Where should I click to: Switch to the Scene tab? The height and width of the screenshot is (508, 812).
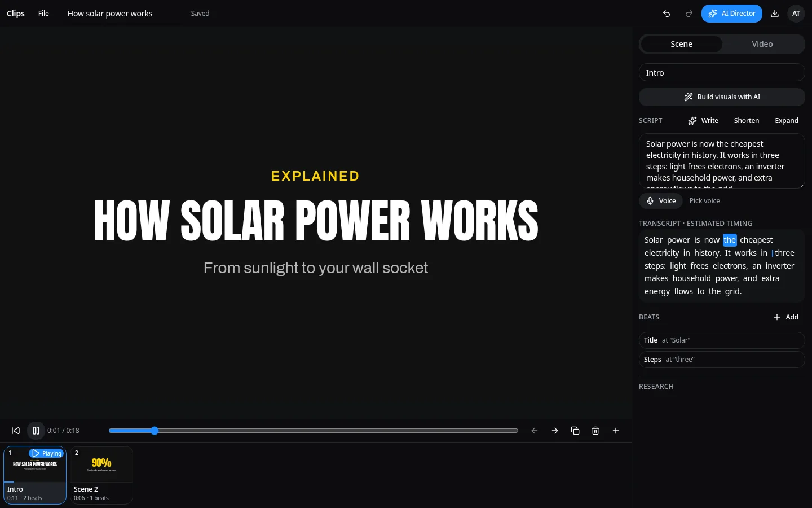[681, 44]
